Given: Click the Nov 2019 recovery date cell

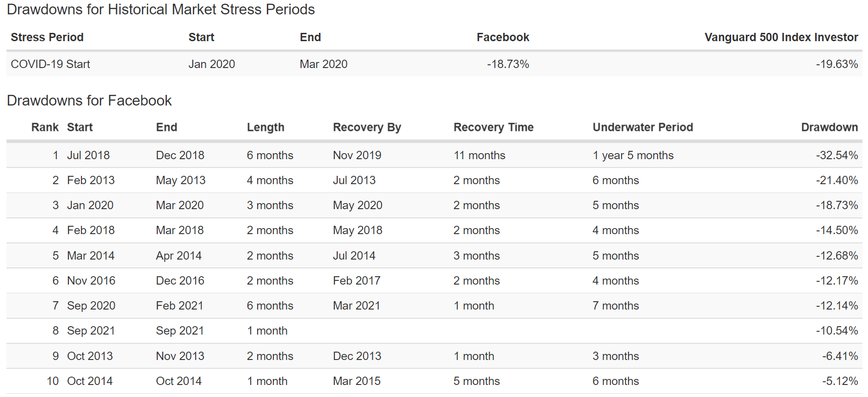Looking at the screenshot, I should click(x=357, y=155).
